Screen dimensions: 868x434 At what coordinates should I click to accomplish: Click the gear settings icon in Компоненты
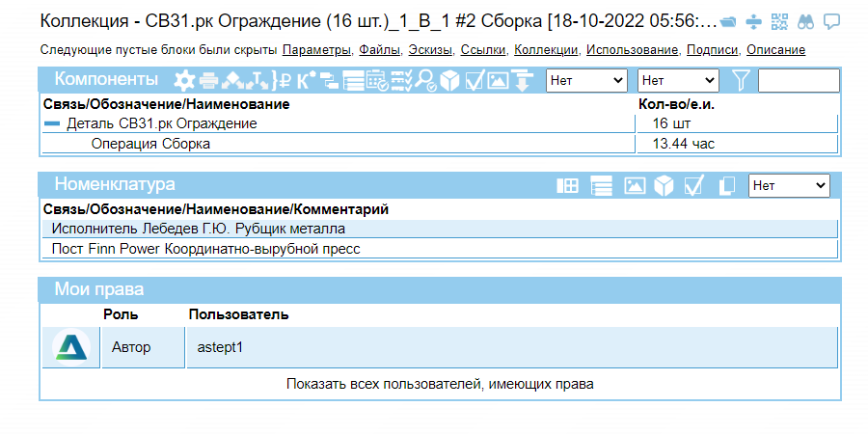pos(183,81)
